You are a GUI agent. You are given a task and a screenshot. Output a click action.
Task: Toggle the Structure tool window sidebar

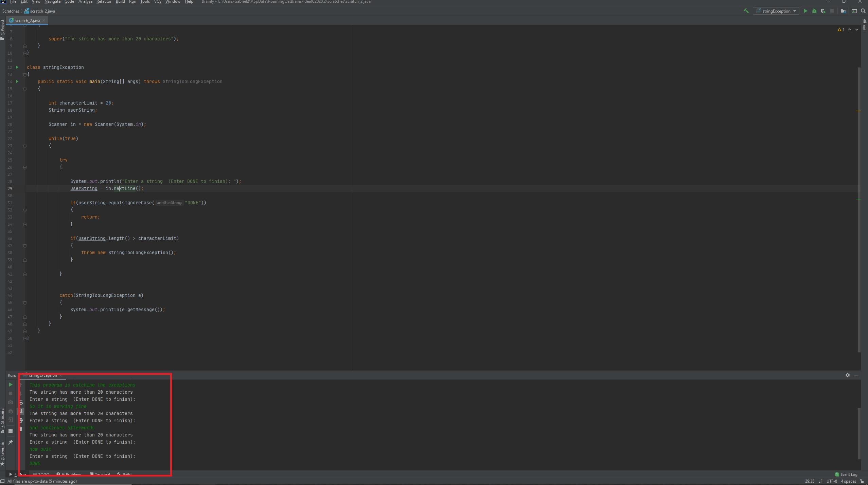point(2,420)
